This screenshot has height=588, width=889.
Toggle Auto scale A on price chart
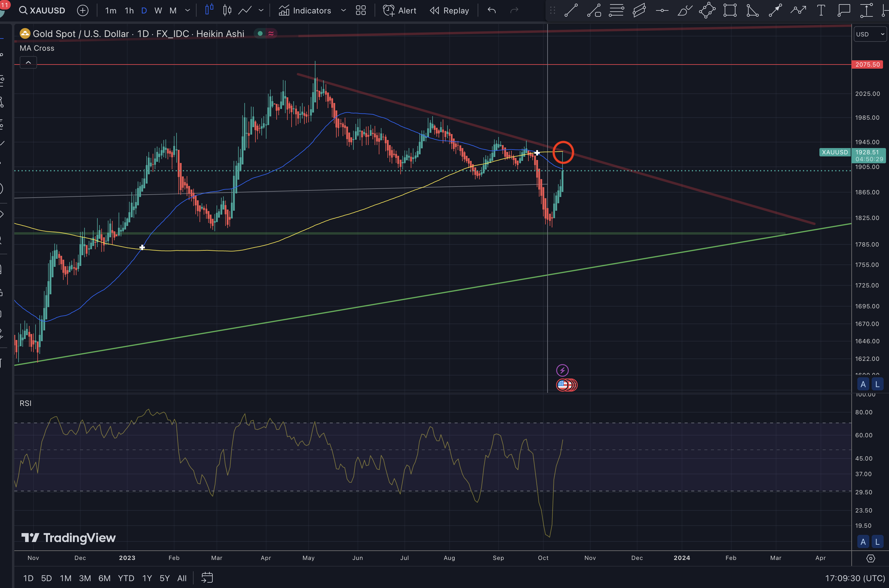tap(863, 384)
